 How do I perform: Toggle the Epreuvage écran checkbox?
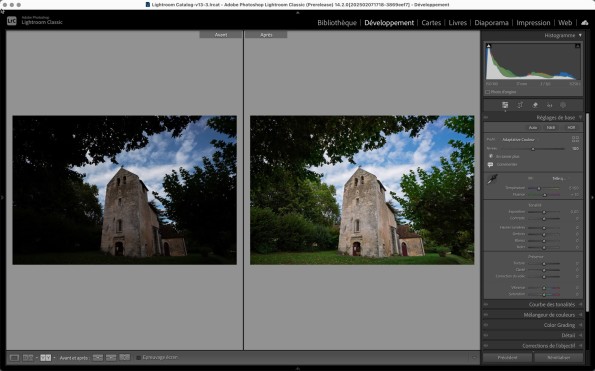tap(139, 357)
